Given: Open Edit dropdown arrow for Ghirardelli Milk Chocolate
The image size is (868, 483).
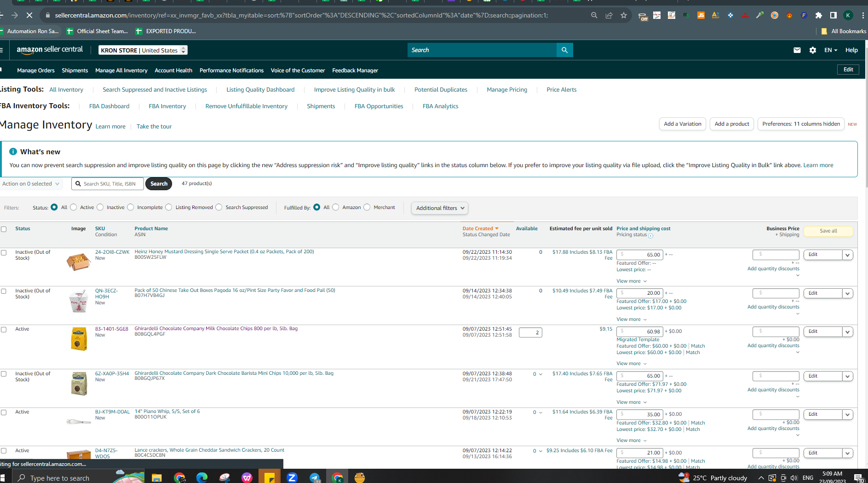Looking at the screenshot, I should point(848,332).
